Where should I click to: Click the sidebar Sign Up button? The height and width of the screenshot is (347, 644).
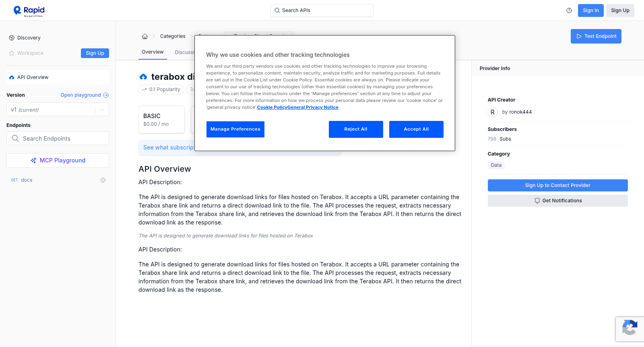(95, 53)
